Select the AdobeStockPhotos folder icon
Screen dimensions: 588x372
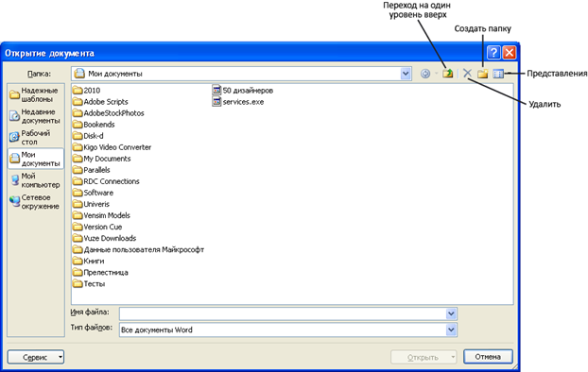(x=78, y=113)
